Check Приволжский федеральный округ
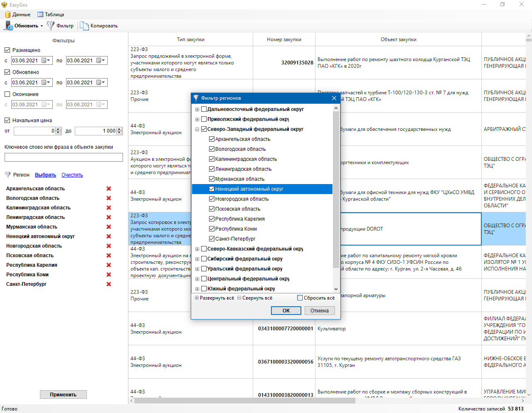This screenshot has width=532, height=413. click(204, 119)
